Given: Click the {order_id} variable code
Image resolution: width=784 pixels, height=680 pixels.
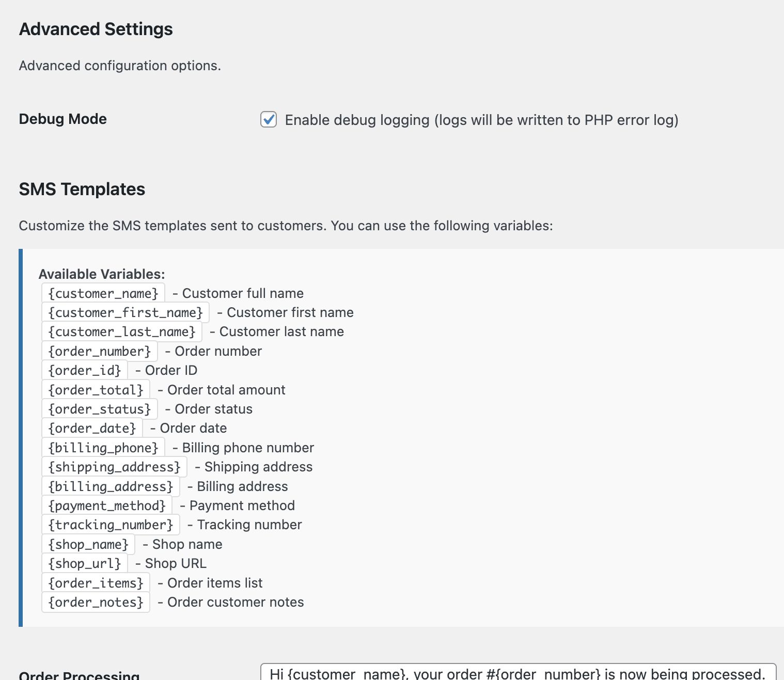Looking at the screenshot, I should [x=85, y=371].
